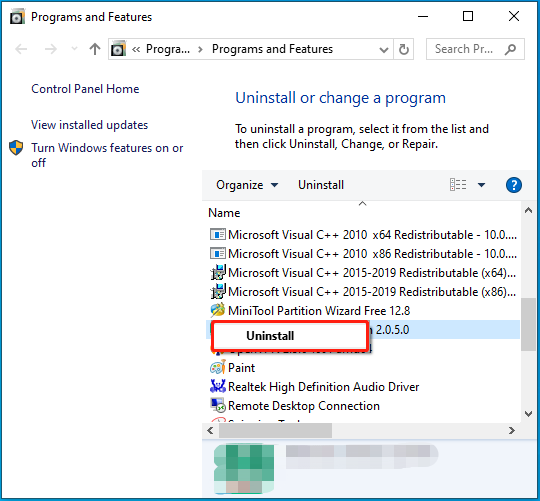This screenshot has height=501, width=540.
Task: Select Microsoft Visual C++ 2015-2019 Redistributable (x64)
Action: coord(363,273)
